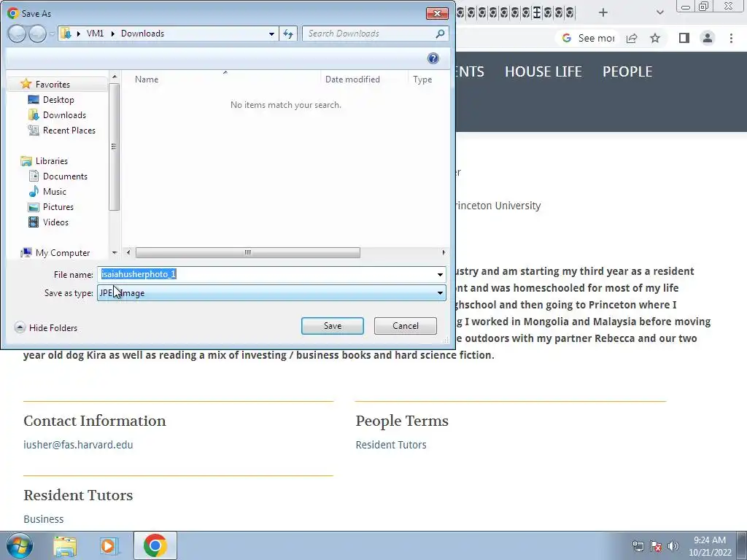Click file list scroll right arrow
Image resolution: width=747 pixels, height=560 pixels.
pyautogui.click(x=444, y=252)
